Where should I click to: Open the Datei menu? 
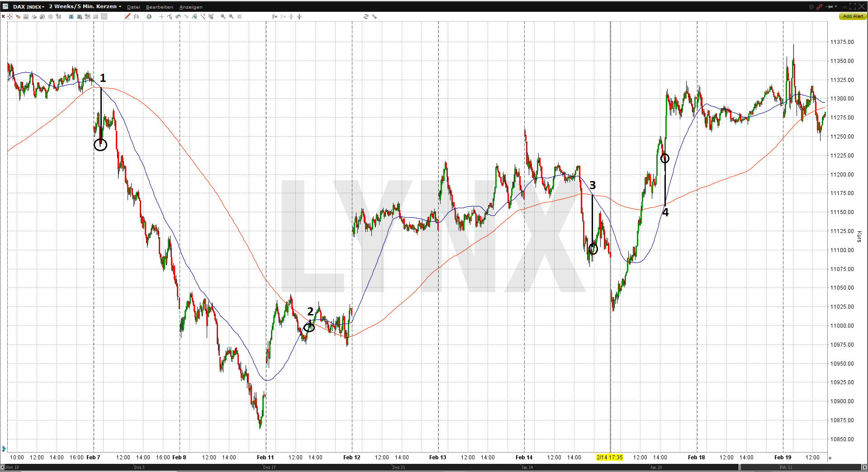point(133,6)
